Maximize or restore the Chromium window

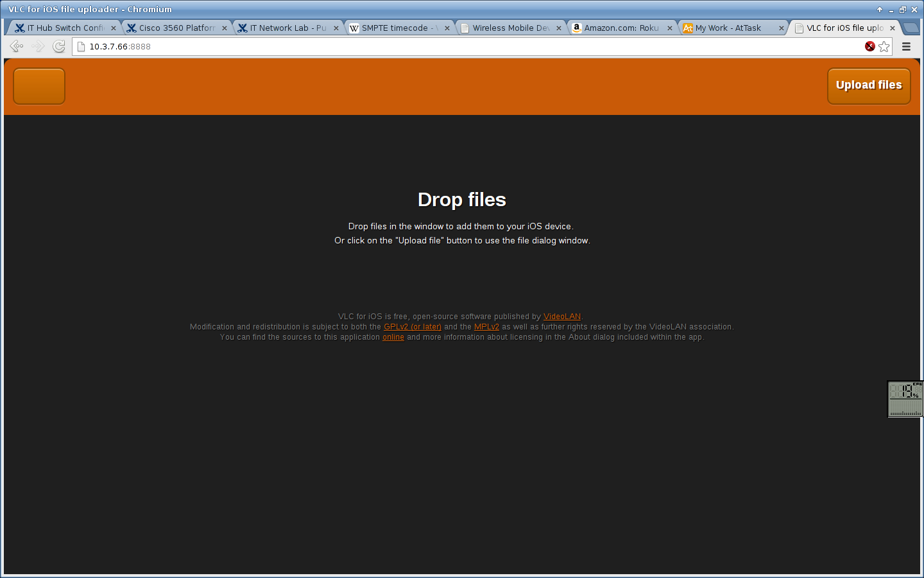pos(903,10)
